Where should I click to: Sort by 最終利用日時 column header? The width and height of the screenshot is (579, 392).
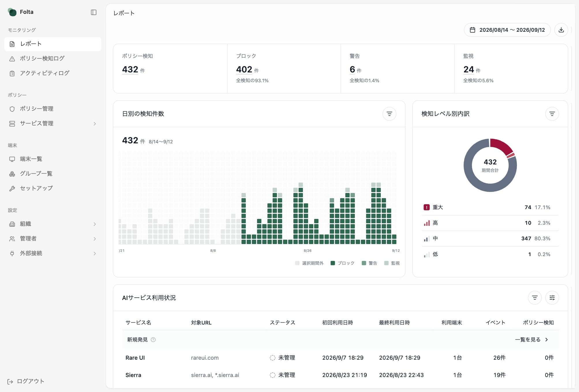(x=394, y=323)
